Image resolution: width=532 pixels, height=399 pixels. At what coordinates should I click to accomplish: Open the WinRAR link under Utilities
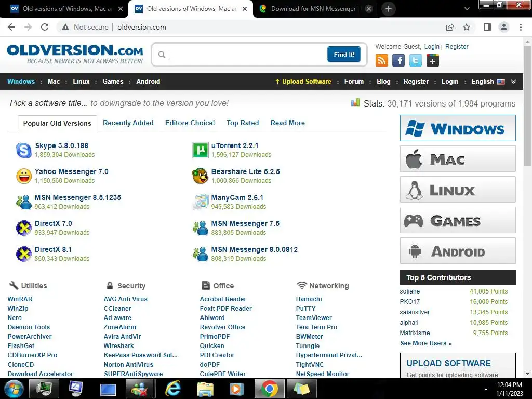click(x=20, y=299)
